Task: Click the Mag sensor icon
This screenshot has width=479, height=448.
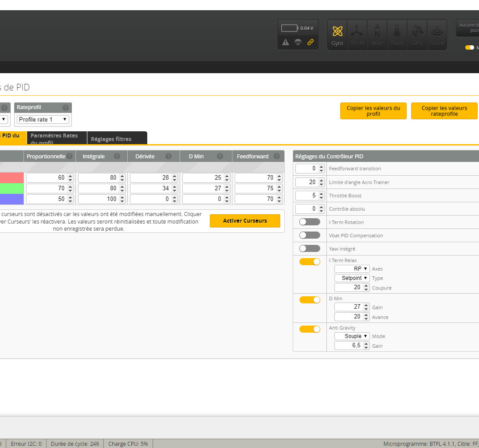Action: pyautogui.click(x=377, y=35)
